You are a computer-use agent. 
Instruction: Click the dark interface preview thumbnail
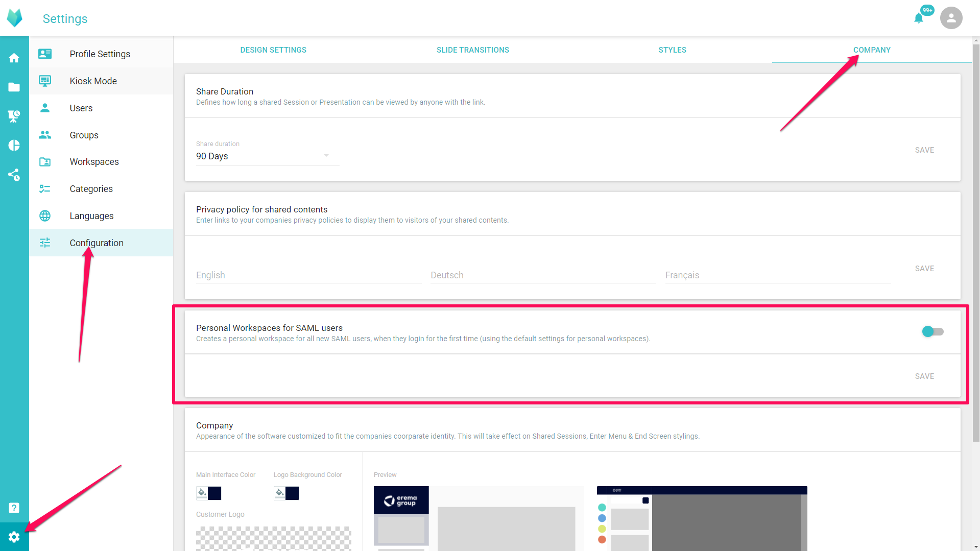coord(702,518)
